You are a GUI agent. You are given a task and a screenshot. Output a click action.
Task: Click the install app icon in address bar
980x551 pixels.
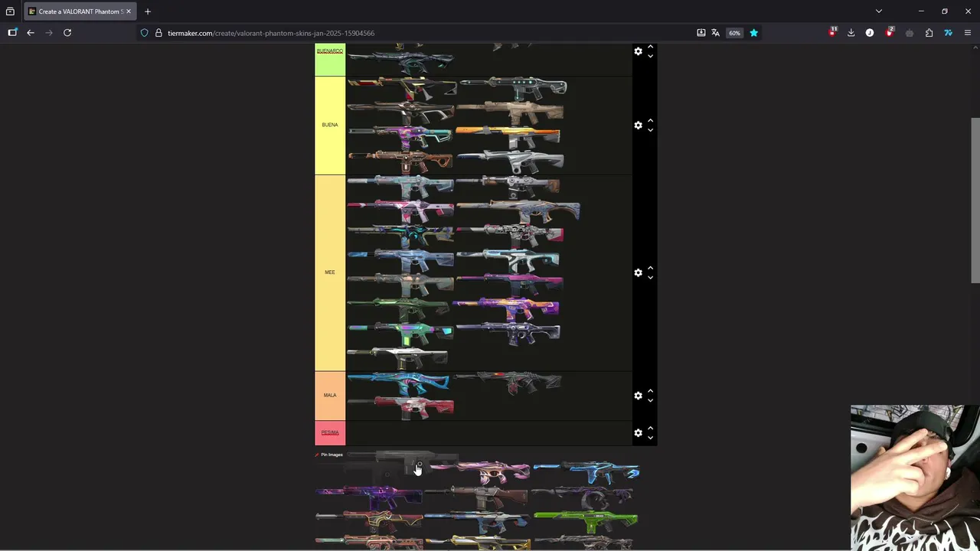tap(701, 33)
